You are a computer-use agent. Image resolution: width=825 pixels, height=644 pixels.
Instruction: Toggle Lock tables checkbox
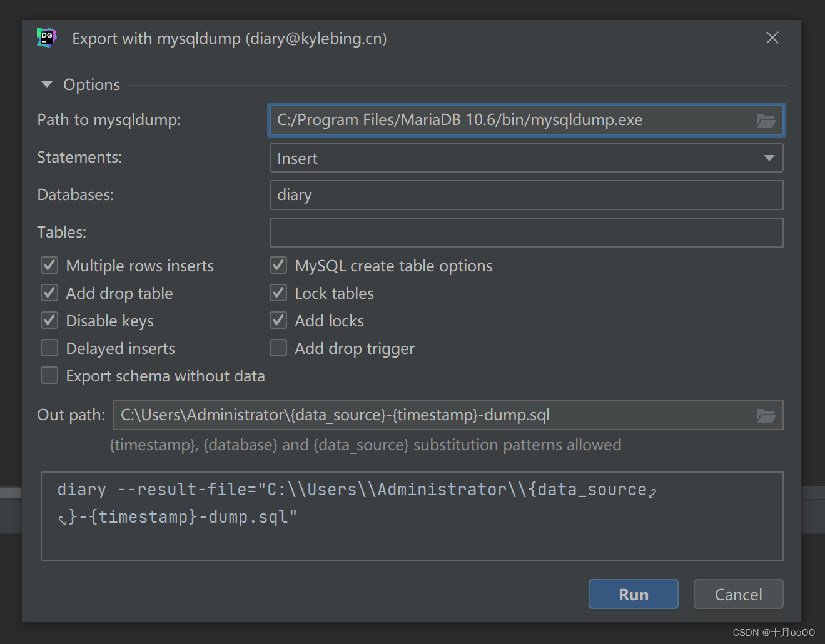tap(278, 293)
